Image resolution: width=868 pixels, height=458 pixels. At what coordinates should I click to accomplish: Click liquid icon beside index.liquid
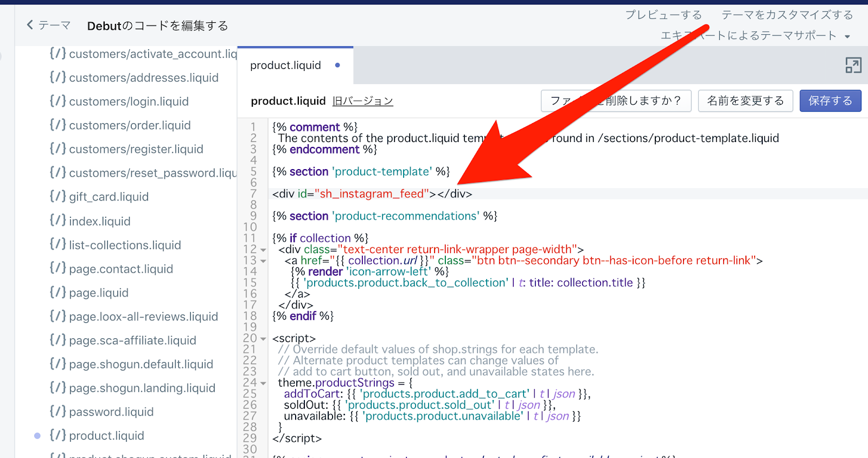click(x=58, y=221)
